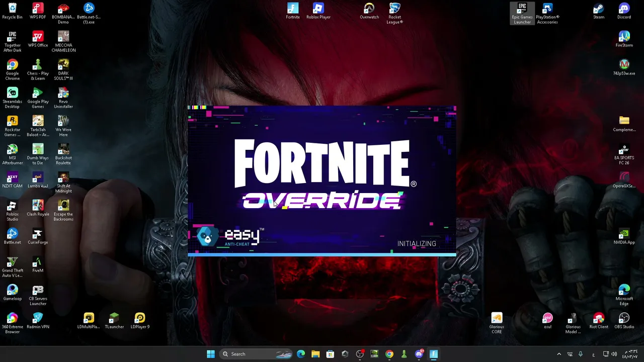Select the Tarbi3ah Baloot desktop shortcut

tap(38, 126)
